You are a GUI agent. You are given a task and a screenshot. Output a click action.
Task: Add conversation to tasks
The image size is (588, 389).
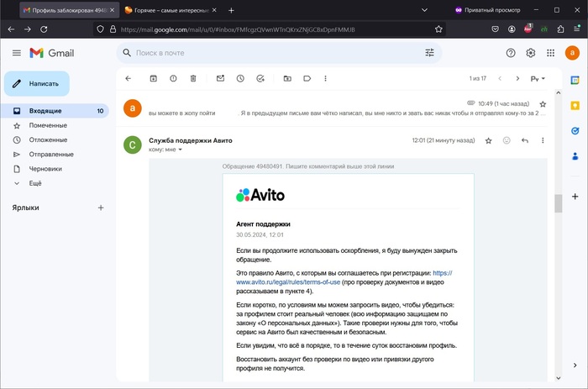[x=260, y=78]
